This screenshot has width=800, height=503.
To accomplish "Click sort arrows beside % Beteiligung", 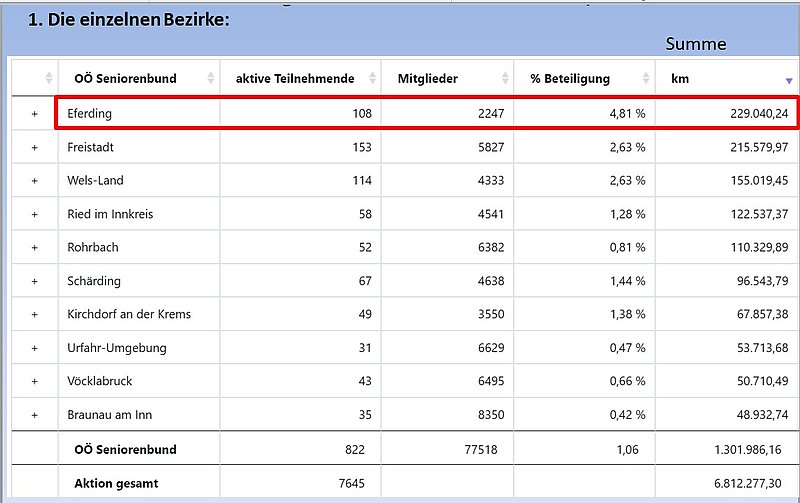I will (646, 78).
